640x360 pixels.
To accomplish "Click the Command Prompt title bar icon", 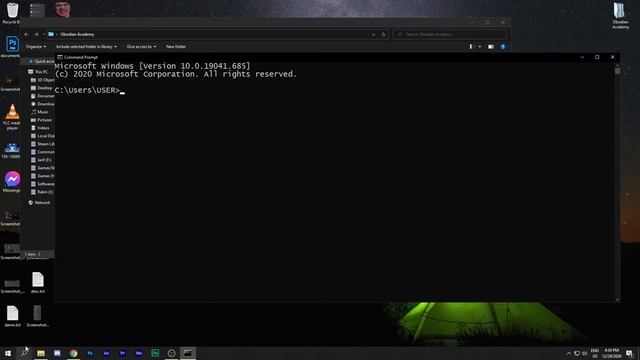I will (60, 57).
